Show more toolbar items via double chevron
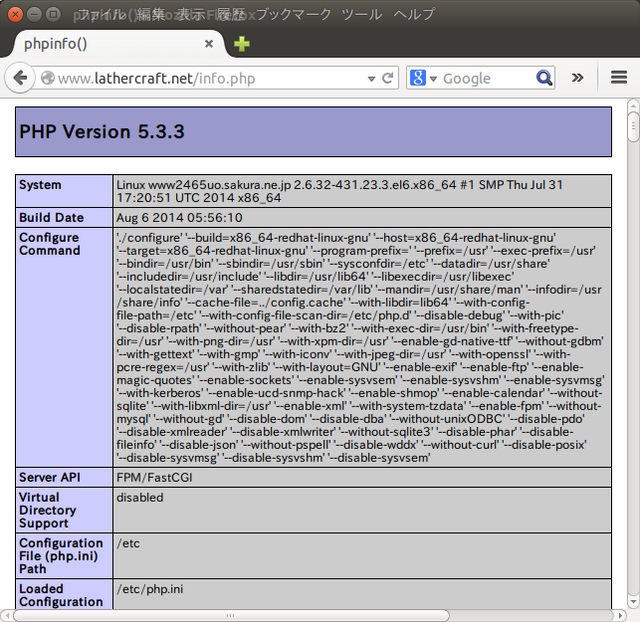 [x=577, y=78]
